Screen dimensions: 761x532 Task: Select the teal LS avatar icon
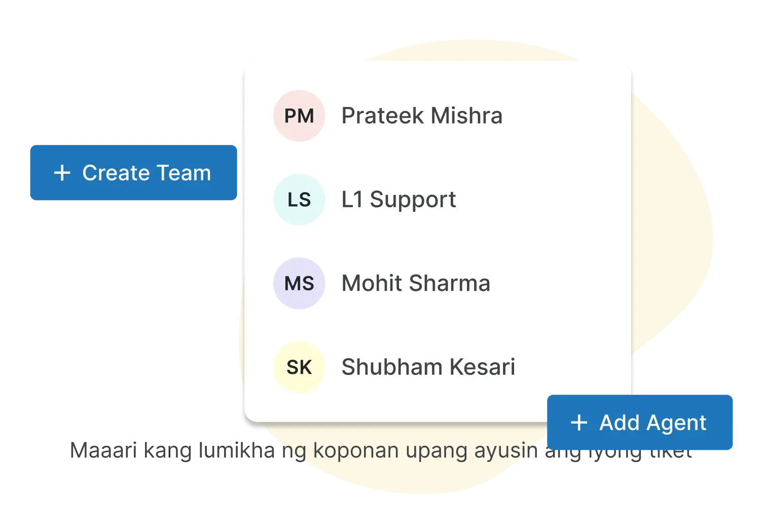pos(299,200)
